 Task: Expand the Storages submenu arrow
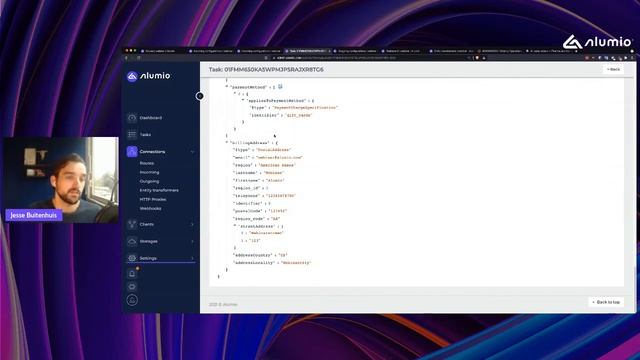point(192,242)
